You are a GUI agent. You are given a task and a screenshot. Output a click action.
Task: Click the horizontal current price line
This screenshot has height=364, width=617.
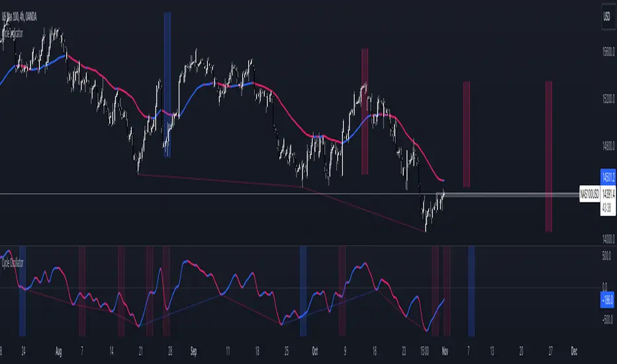pos(289,193)
